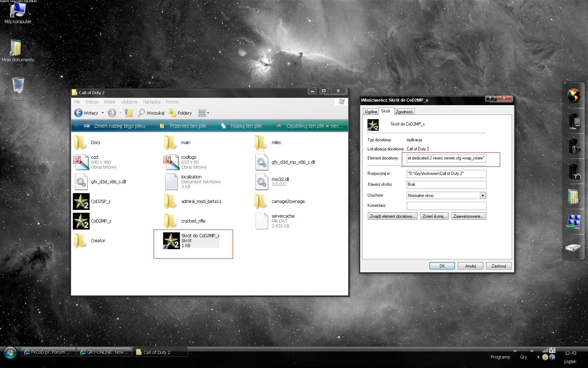Click the Zaawansowane button
This screenshot has height=368, width=588.
[x=468, y=216]
